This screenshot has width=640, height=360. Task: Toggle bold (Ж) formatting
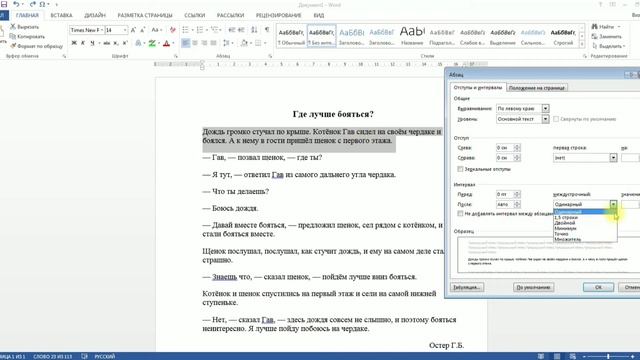74,43
